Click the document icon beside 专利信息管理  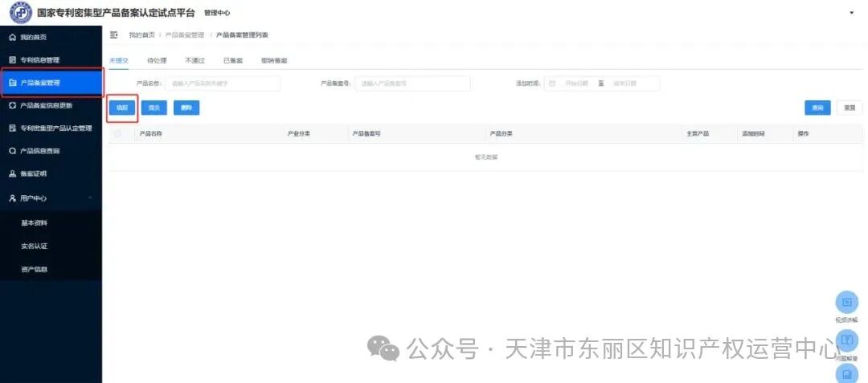pos(13,59)
